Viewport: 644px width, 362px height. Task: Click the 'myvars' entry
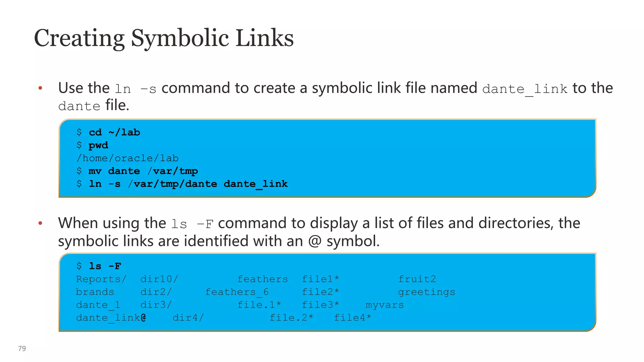pyautogui.click(x=385, y=305)
